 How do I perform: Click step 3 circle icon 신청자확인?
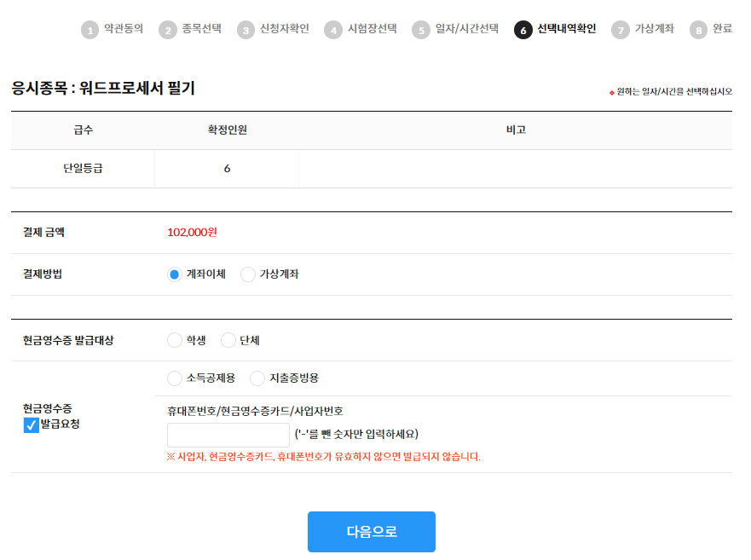(x=246, y=30)
